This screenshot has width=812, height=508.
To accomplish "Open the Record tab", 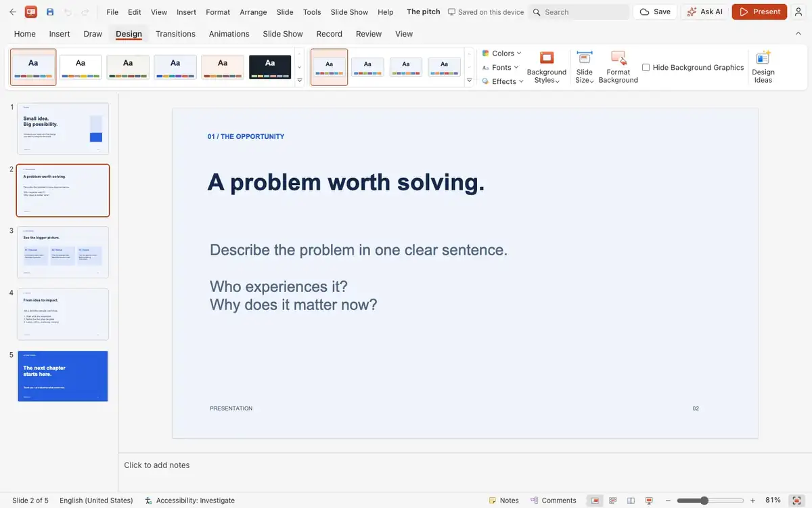I will [x=329, y=34].
